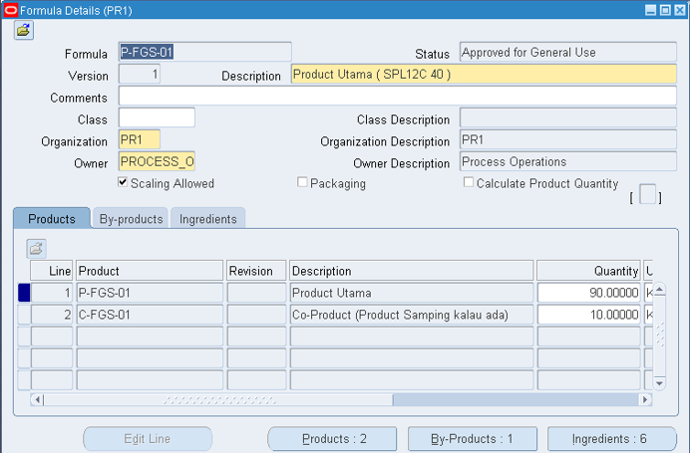Viewport: 690px width, 453px height.
Task: Maximize the Formula Details window
Action: [665, 10]
